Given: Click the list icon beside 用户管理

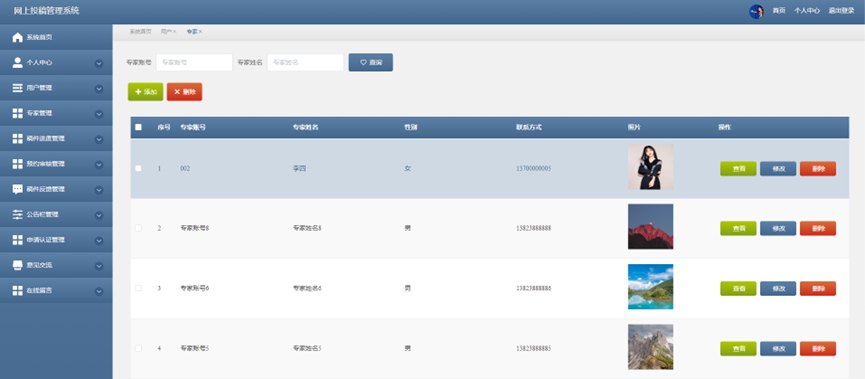Looking at the screenshot, I should point(18,88).
